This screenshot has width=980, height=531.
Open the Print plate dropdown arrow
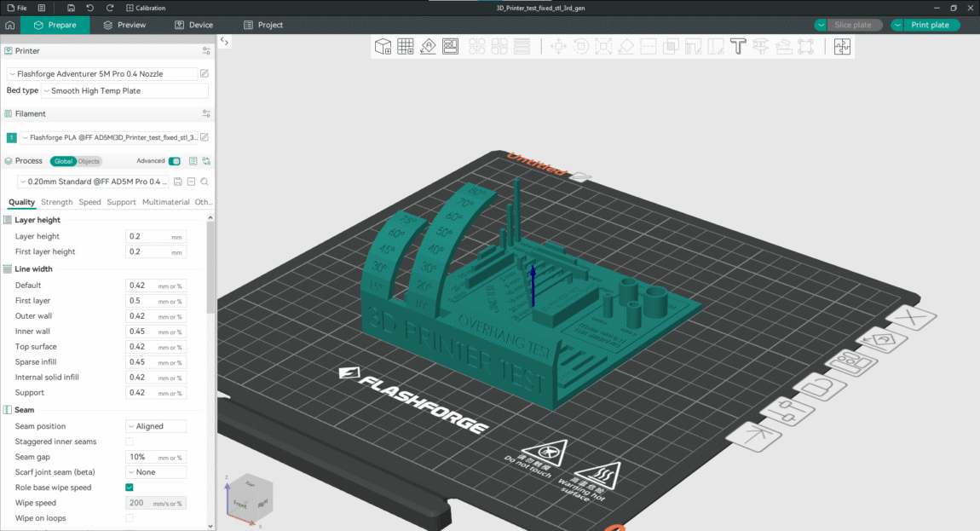[896, 25]
